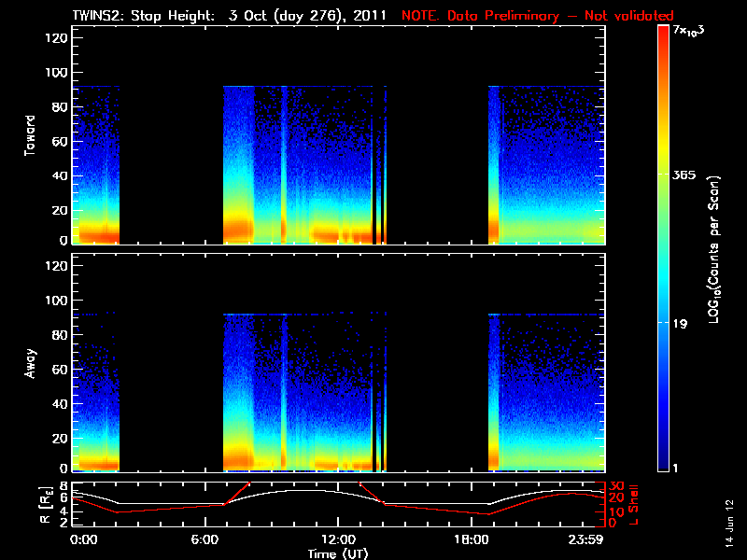This screenshot has height=560, width=747.
Task: Click the '18:00' time axis tick
Action: [471, 540]
